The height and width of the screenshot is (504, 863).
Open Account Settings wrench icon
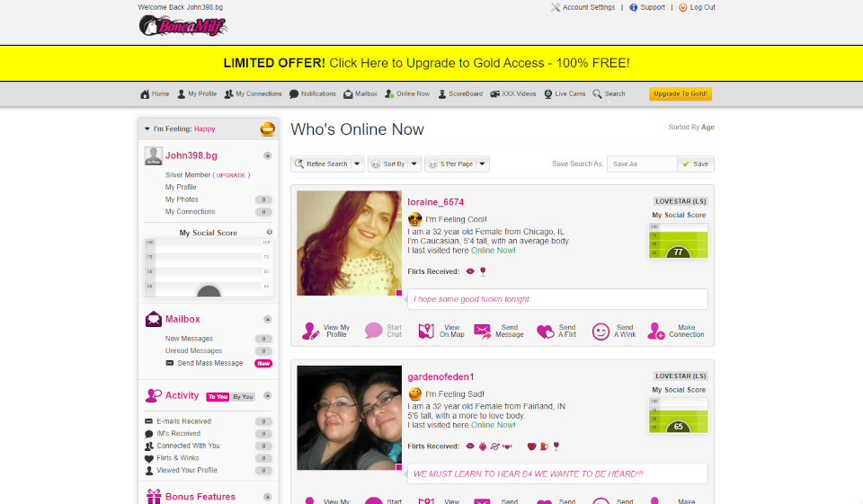tap(556, 7)
